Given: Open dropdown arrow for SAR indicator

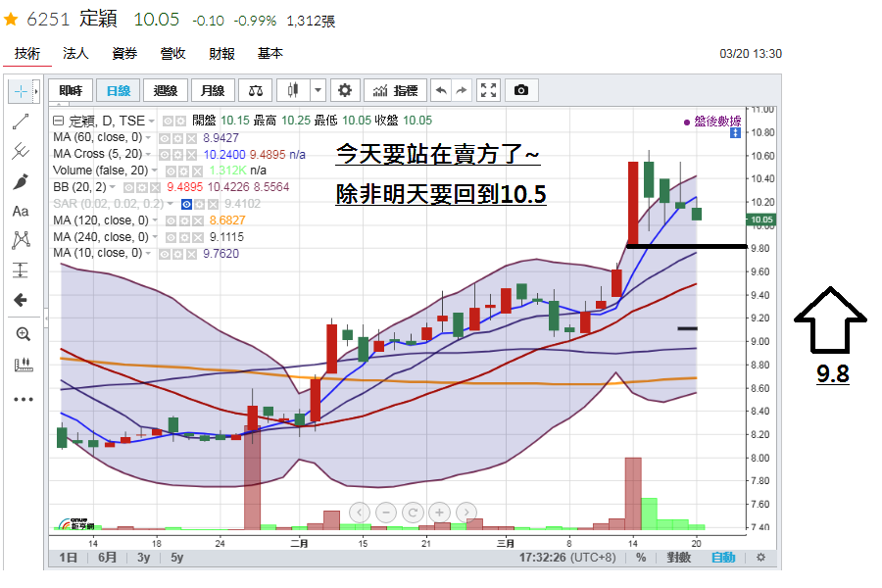Looking at the screenshot, I should click(171, 204).
